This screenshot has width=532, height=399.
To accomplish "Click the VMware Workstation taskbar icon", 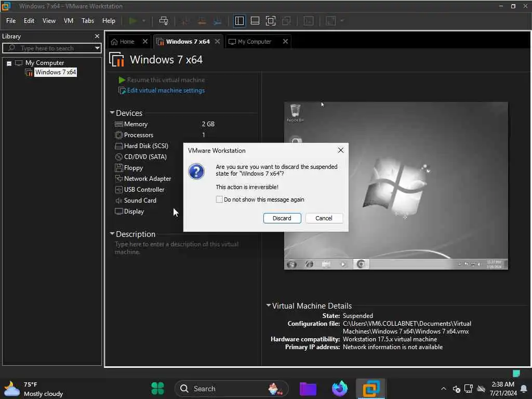I will point(370,389).
